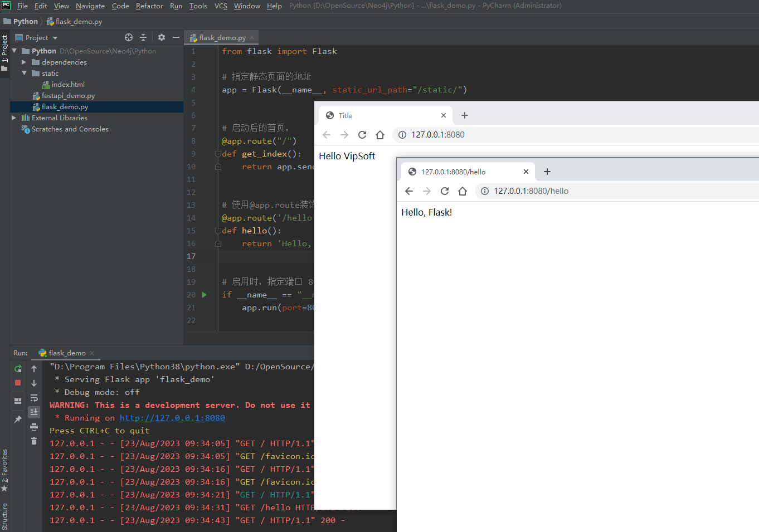Collapse the Python root folder
Screen dimensions: 759x532
coord(14,51)
